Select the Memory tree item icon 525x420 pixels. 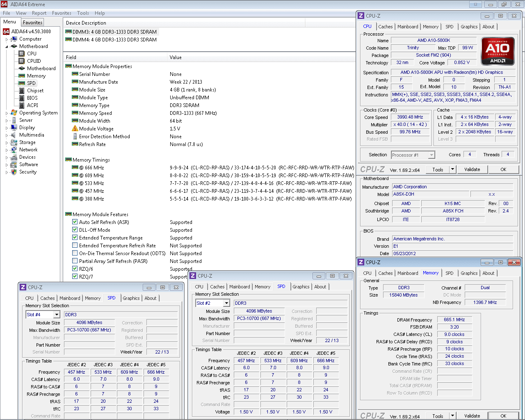(x=22, y=76)
